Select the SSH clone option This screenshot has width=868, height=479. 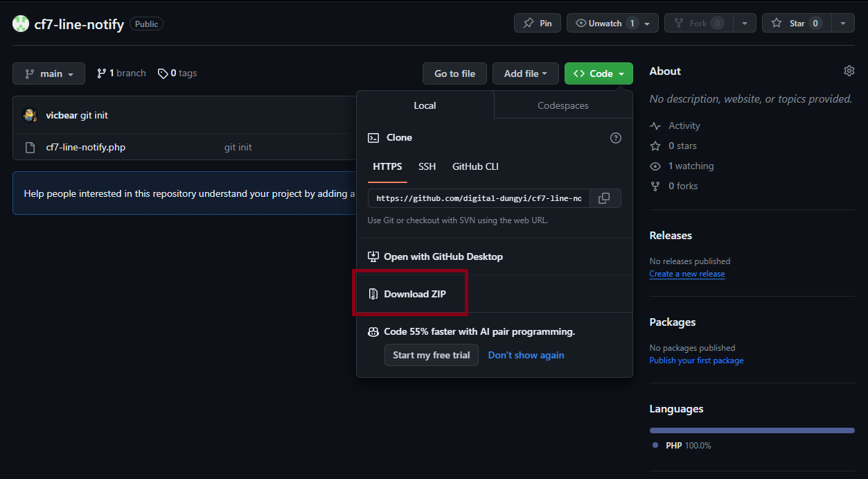pos(427,167)
